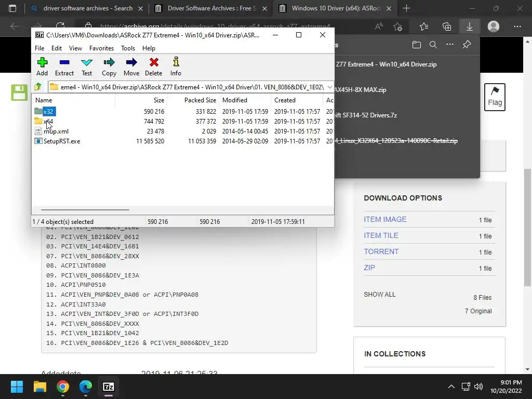Click the ITEM TILE download link
This screenshot has width=532, height=399.
(x=381, y=235)
